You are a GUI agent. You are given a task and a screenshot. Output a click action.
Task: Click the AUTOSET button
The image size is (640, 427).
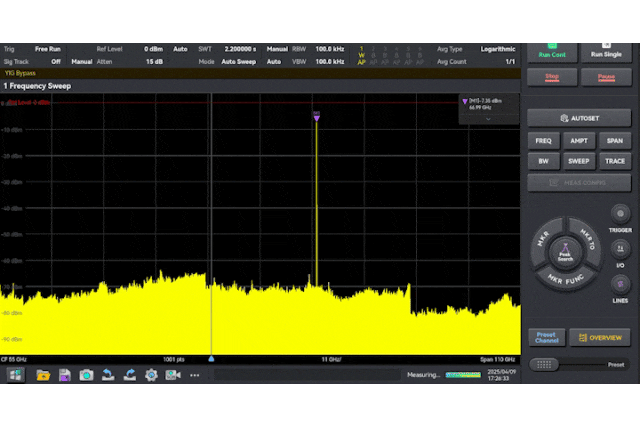579,118
